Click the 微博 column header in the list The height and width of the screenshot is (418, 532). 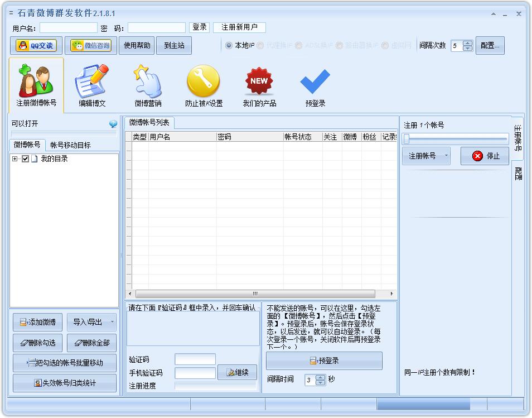click(351, 137)
